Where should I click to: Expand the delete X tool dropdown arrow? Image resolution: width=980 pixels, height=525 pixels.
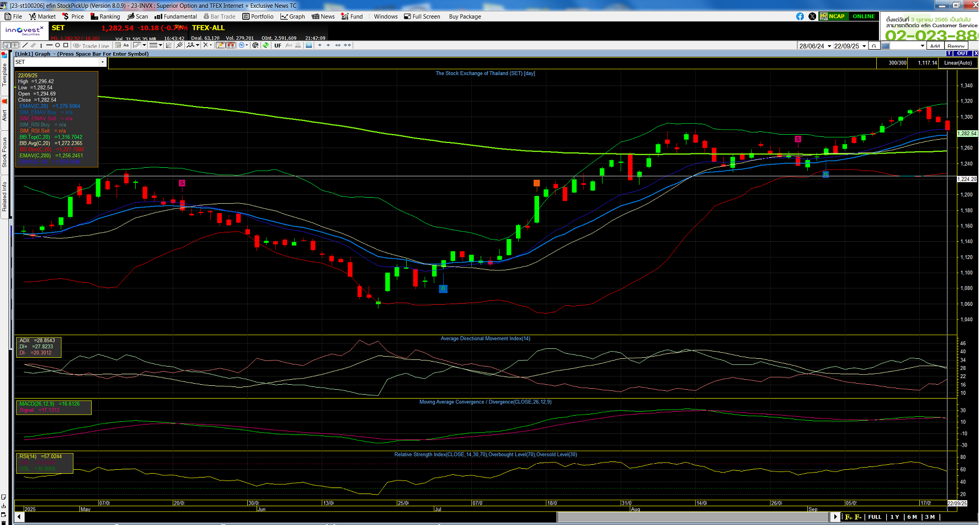click(x=211, y=45)
